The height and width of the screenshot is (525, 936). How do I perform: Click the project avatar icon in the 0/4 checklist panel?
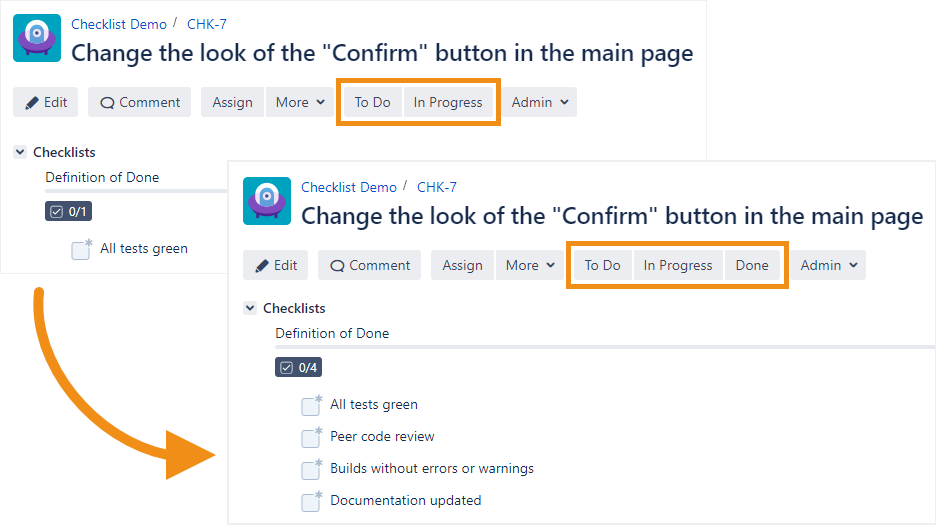[x=267, y=202]
